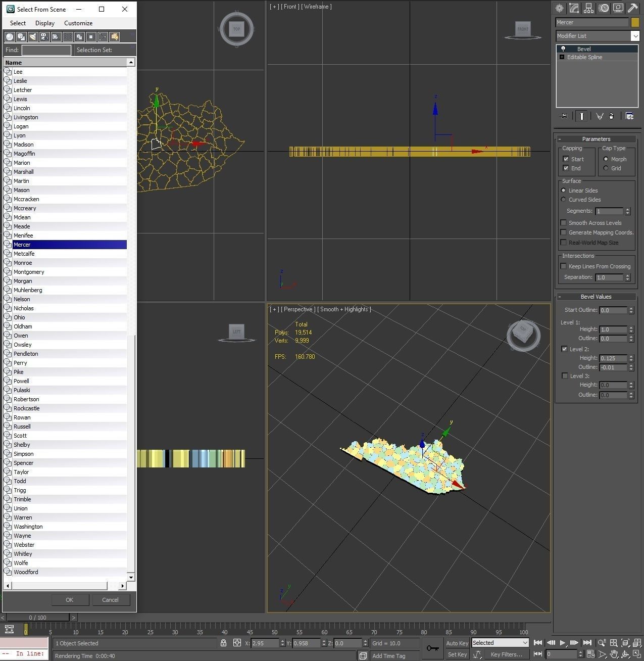Click the Set Key button
The image size is (644, 661).
(x=457, y=654)
